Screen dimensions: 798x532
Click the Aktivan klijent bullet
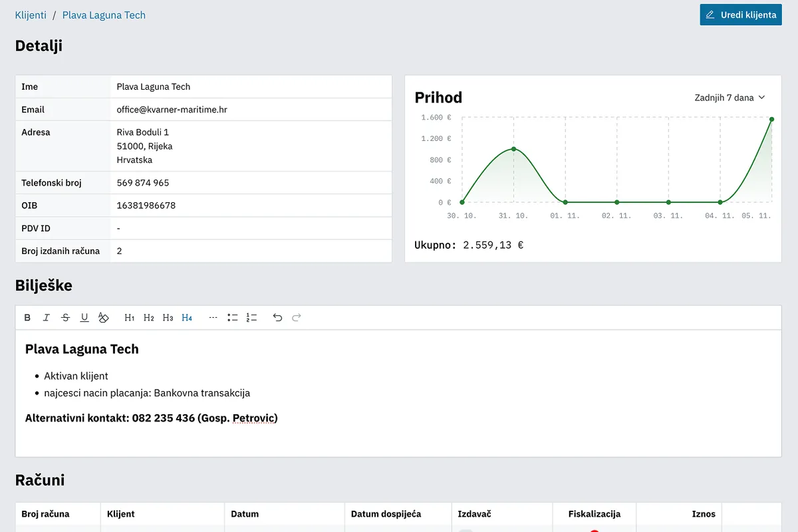pos(76,376)
